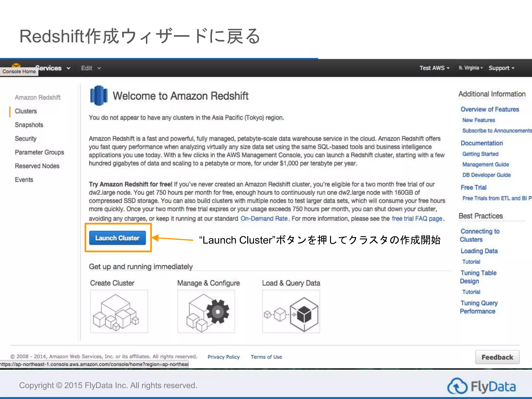Click the Console Home tooltip label
532x399 pixels.
[19, 71]
